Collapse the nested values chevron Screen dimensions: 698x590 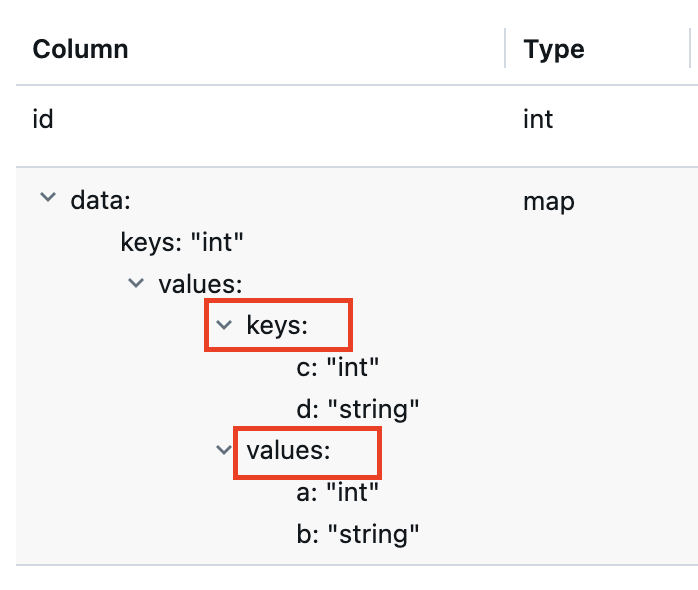[224, 450]
